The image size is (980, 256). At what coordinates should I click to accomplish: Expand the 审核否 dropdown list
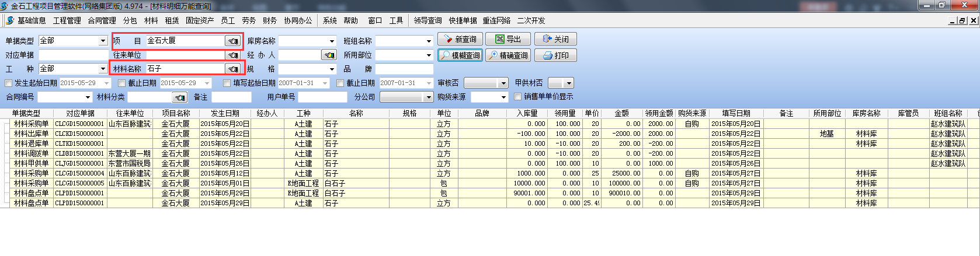coord(503,83)
